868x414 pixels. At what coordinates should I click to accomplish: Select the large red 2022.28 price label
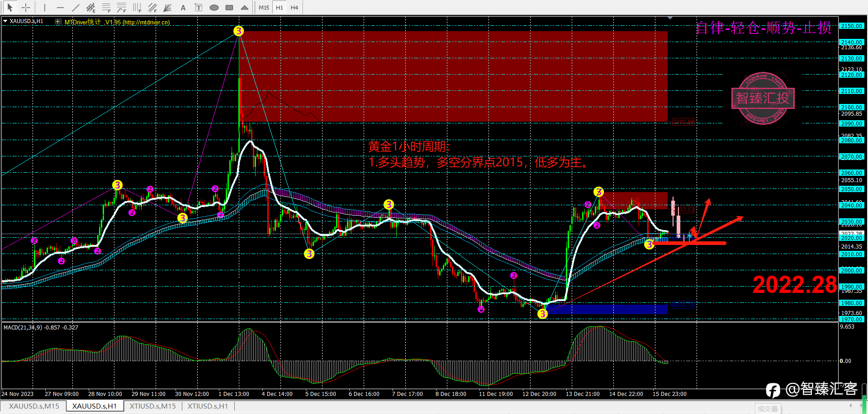tap(795, 285)
